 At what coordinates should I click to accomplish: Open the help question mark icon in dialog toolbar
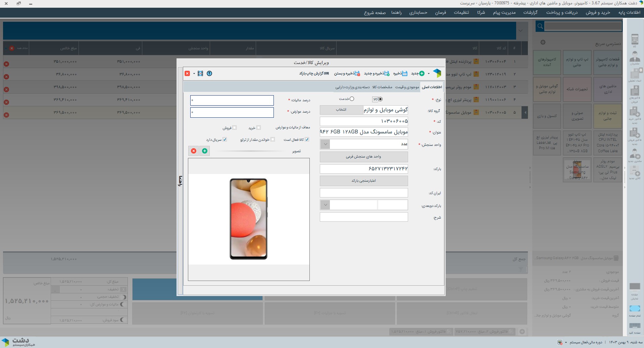click(x=209, y=73)
